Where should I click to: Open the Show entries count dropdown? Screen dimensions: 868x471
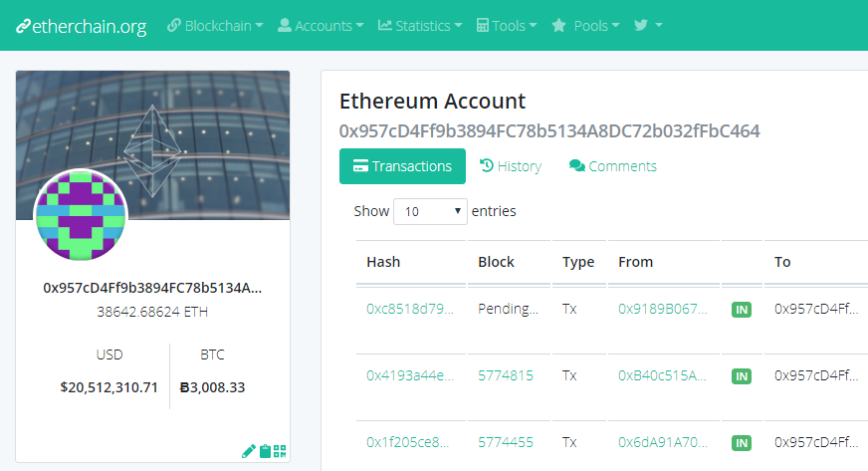pos(430,211)
